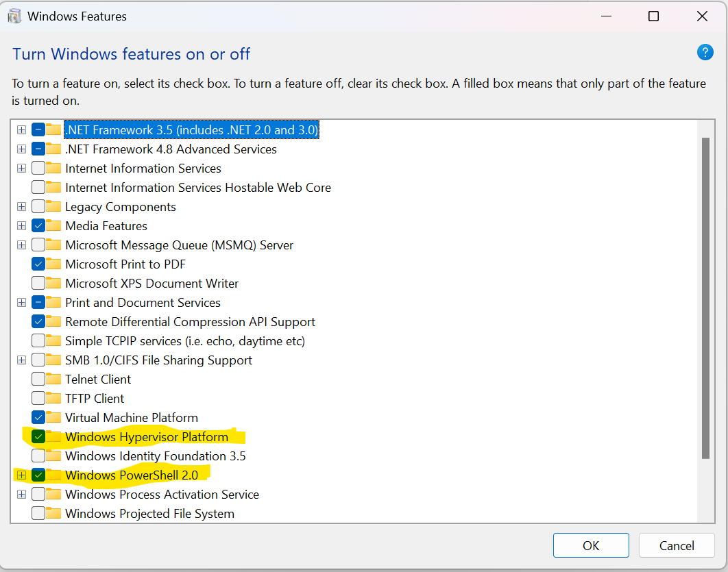The width and height of the screenshot is (728, 572).
Task: Enable SMB 1.0/CIFS File Sharing Support checkbox
Action: pos(38,360)
